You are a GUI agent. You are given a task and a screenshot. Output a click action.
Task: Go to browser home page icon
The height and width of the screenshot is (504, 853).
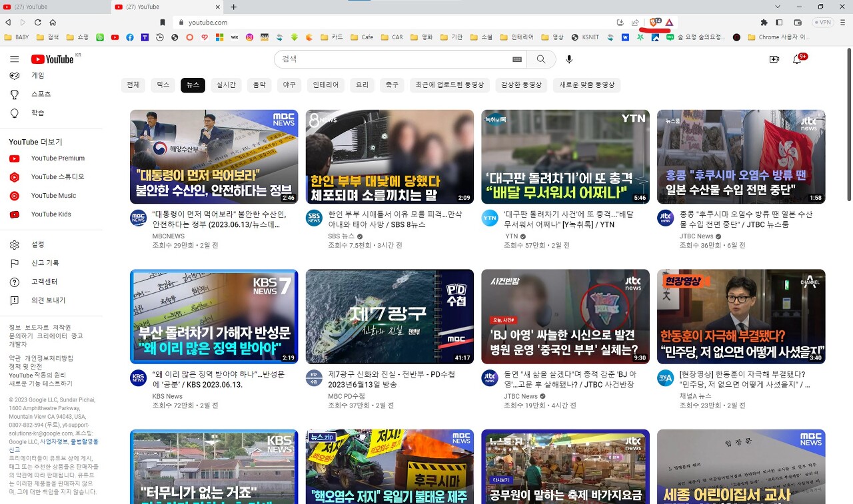[53, 22]
